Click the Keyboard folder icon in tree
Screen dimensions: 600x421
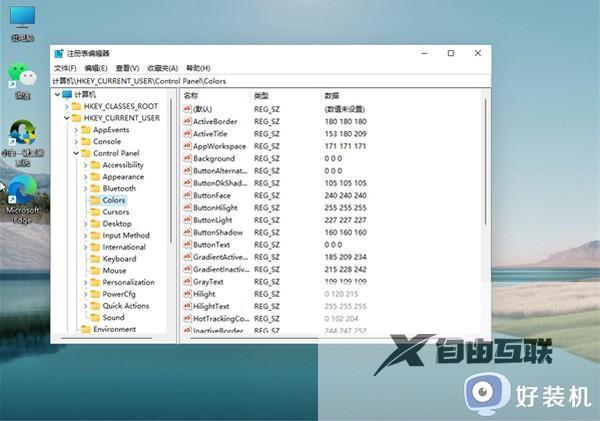95,259
